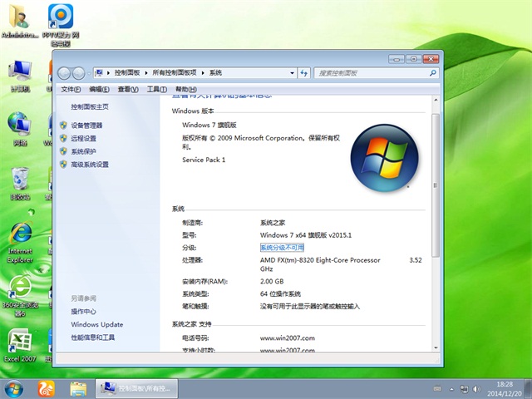Image resolution: width=532 pixels, height=399 pixels.
Task: Launch Internet Explorer from desktop
Action: [x=20, y=242]
